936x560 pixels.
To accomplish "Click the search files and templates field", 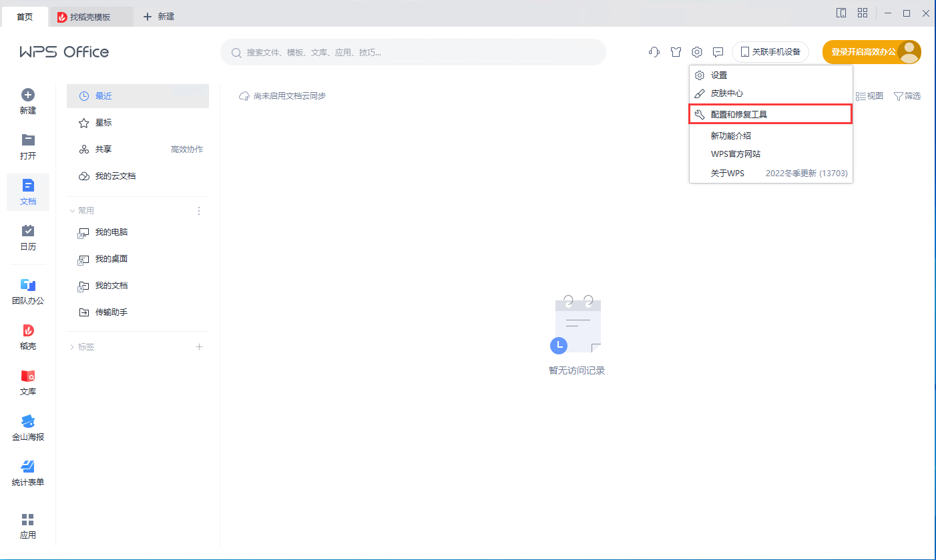I will [x=413, y=52].
